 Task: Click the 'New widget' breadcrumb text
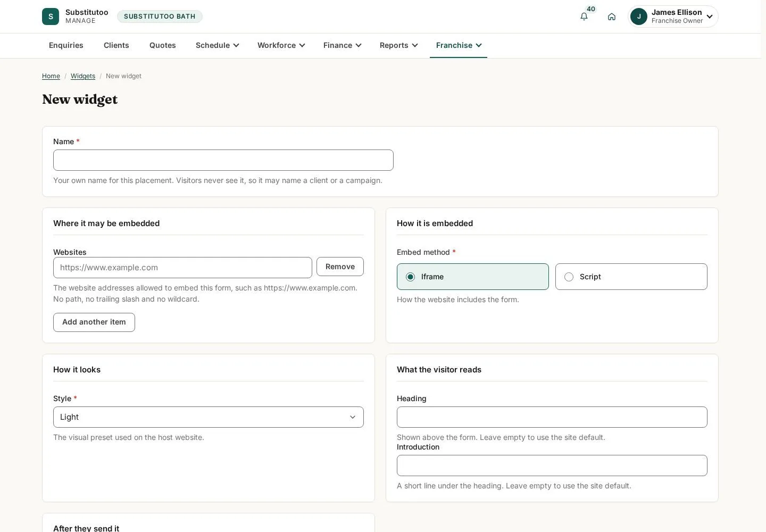click(x=123, y=76)
